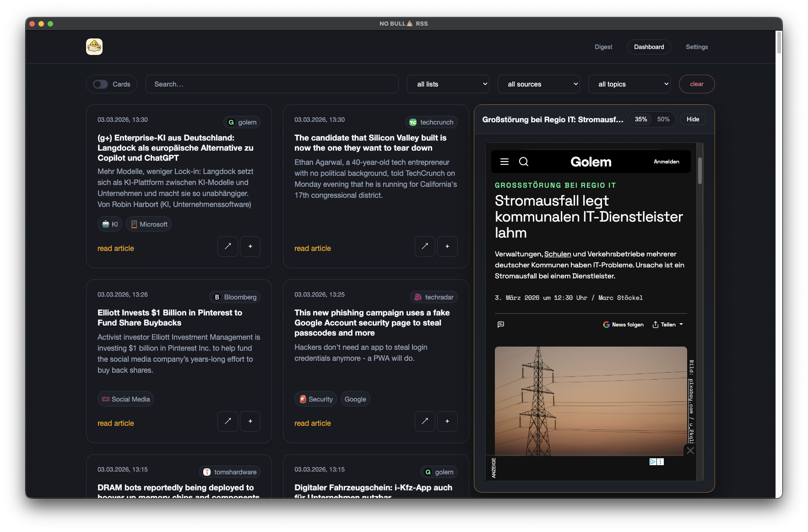This screenshot has height=532, width=808.
Task: Open Golem hamburger menu in preview
Action: (504, 162)
